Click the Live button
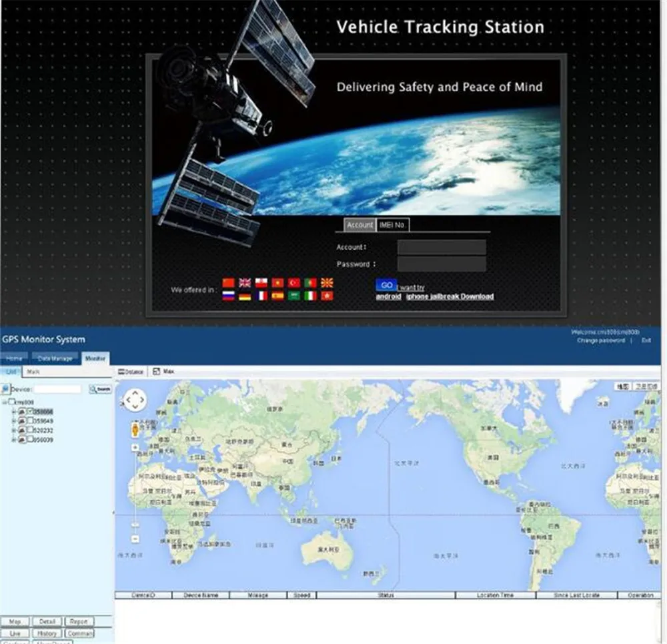 tap(15, 633)
